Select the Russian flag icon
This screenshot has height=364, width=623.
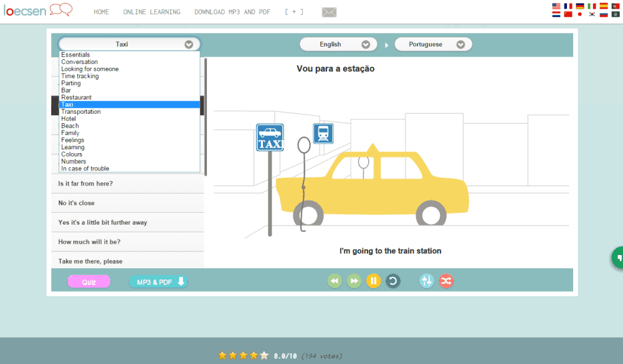(x=604, y=14)
